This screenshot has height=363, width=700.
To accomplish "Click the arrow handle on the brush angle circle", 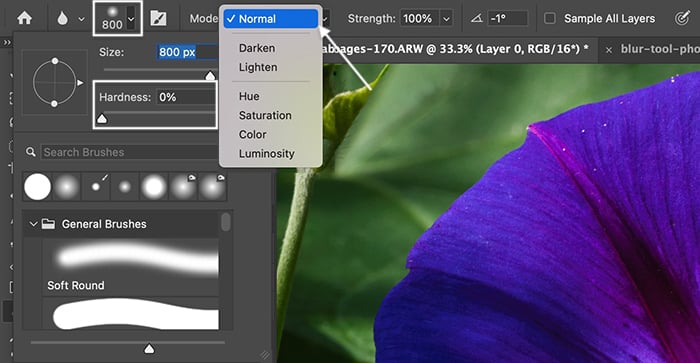I will [x=80, y=83].
